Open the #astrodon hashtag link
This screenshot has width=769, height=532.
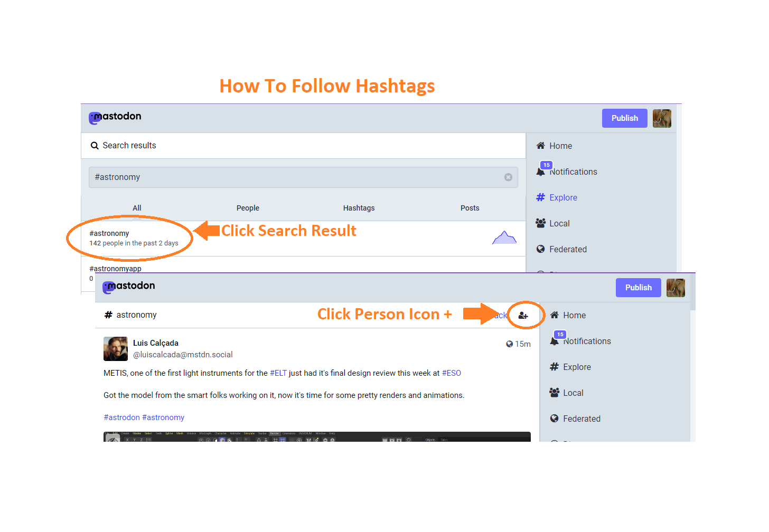point(121,417)
